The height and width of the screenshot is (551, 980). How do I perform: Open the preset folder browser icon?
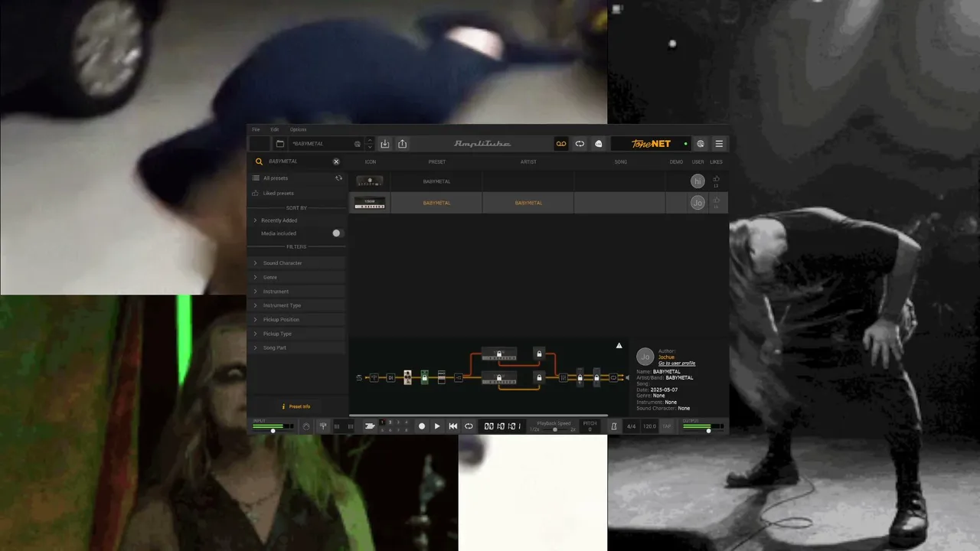pyautogui.click(x=280, y=144)
